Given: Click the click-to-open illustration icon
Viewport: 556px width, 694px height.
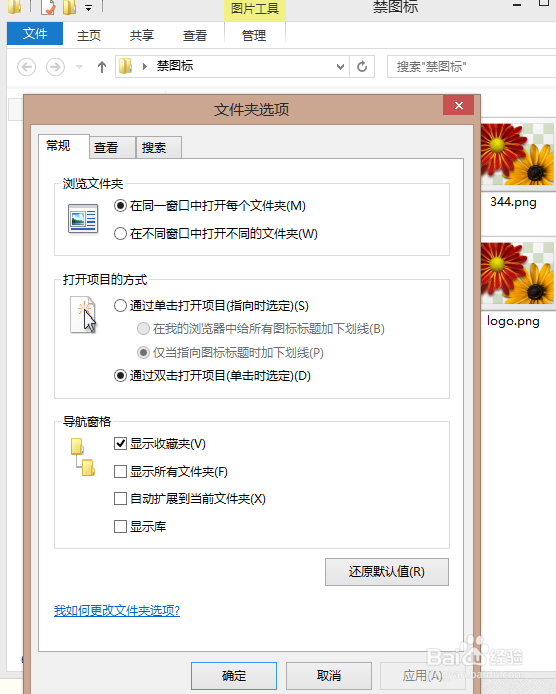Looking at the screenshot, I should pyautogui.click(x=83, y=315).
